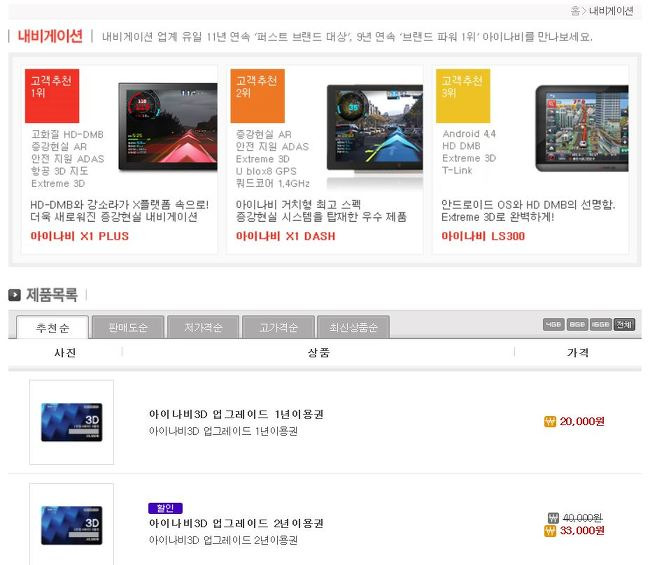Click the orange 고객추천 2위 badge
This screenshot has width=650, height=565.
pyautogui.click(x=257, y=96)
